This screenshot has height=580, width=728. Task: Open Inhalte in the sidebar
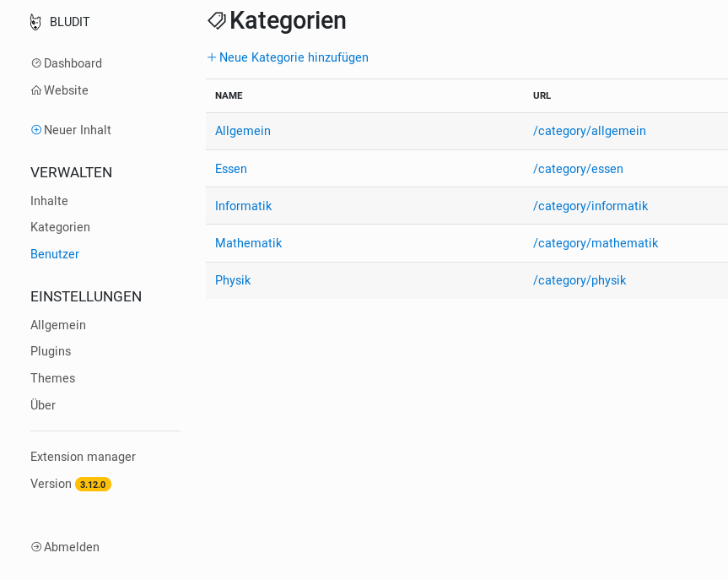click(x=49, y=201)
